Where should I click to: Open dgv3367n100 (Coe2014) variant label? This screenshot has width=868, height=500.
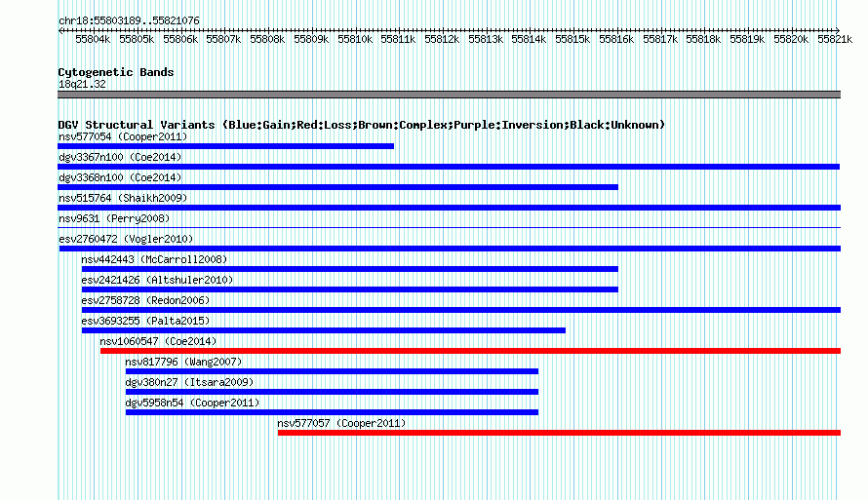120,157
